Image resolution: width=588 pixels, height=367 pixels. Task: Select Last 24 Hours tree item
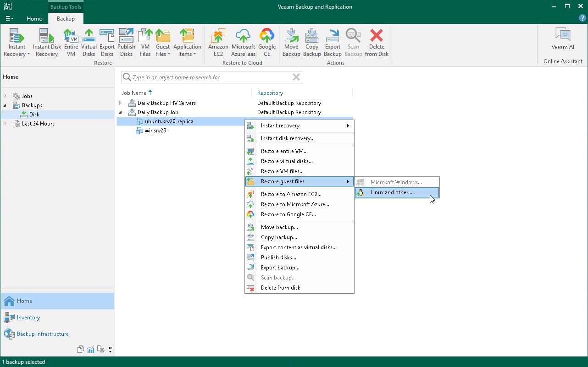pos(38,124)
